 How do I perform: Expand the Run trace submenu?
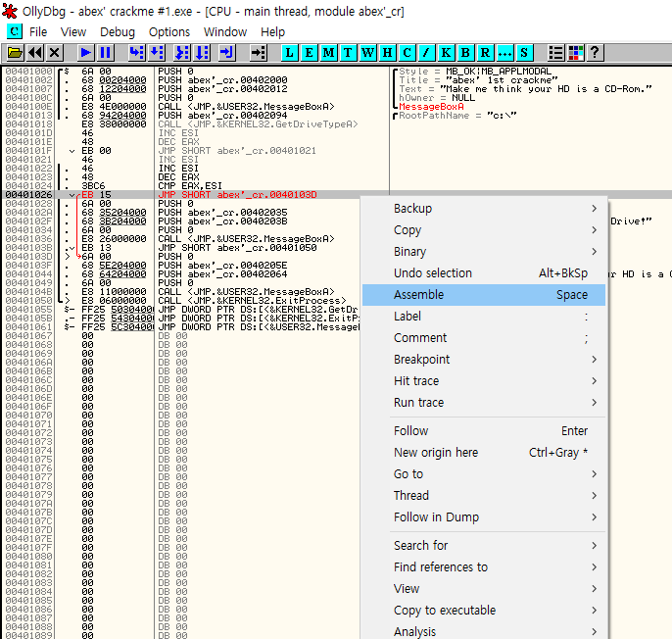[484, 402]
